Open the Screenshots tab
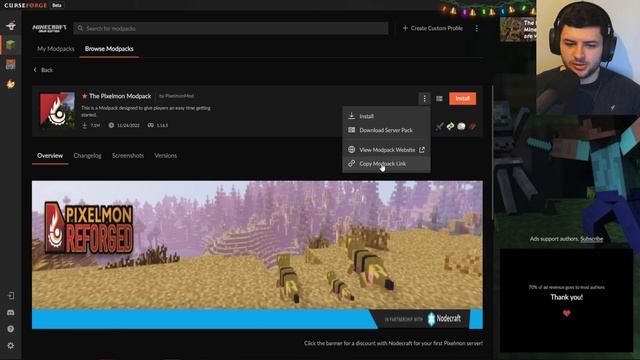The image size is (640, 360). (x=128, y=156)
